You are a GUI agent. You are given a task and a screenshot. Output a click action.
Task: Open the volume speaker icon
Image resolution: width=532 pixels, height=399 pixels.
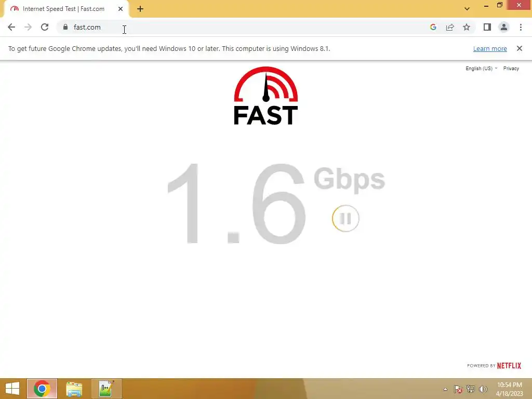pos(483,389)
